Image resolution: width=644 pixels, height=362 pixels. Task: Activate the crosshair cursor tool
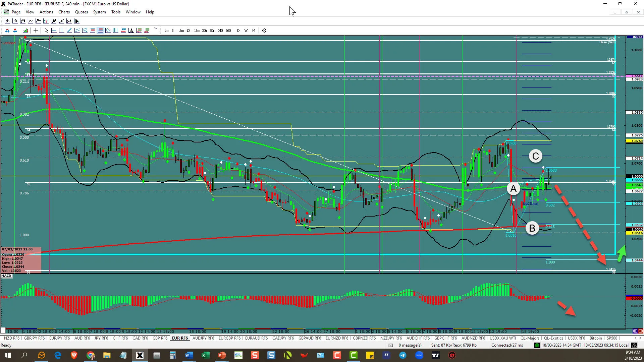(36, 31)
